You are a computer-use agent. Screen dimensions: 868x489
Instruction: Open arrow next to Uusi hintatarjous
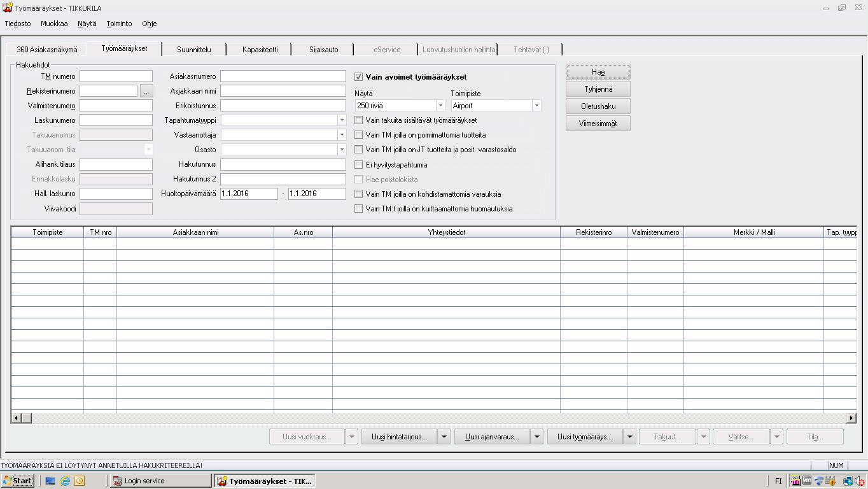[x=444, y=437]
